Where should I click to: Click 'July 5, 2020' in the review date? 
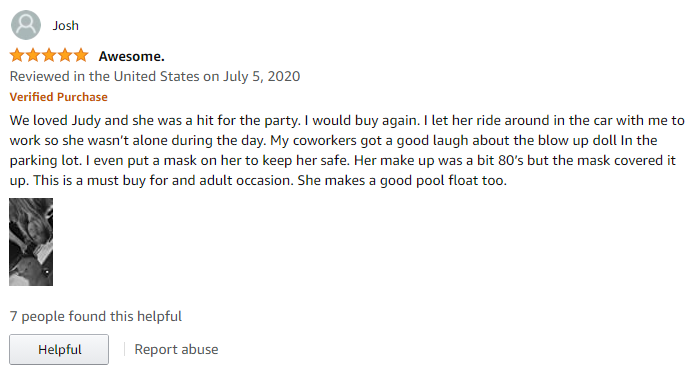point(262,77)
